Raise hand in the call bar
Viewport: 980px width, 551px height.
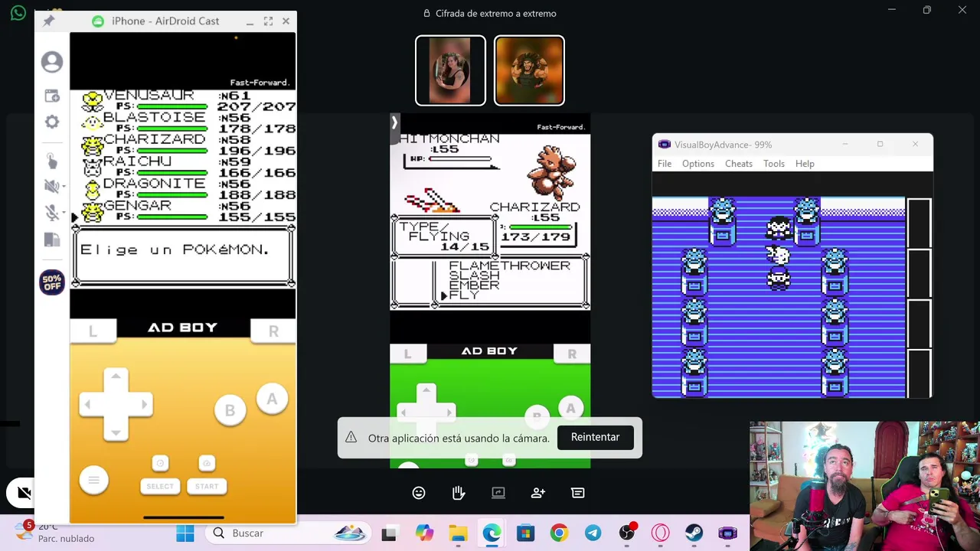coord(459,493)
